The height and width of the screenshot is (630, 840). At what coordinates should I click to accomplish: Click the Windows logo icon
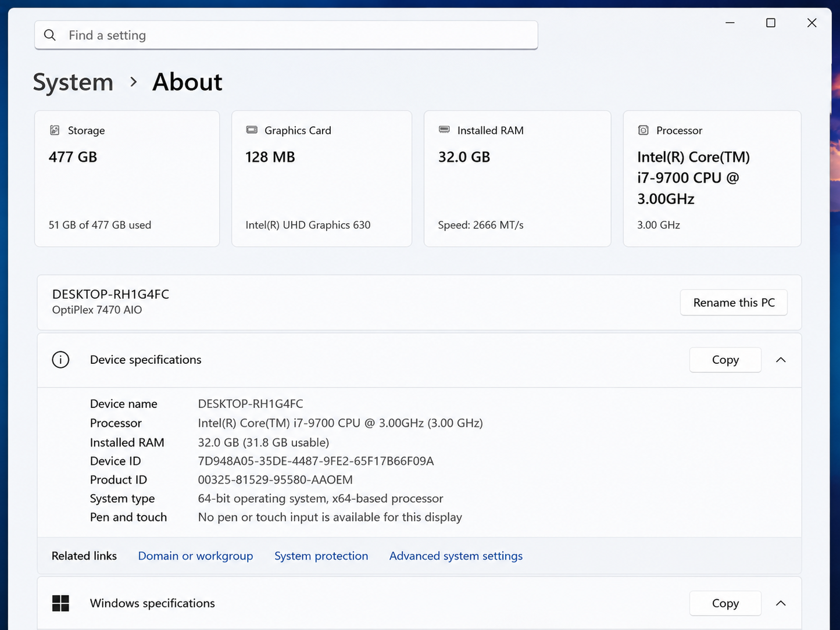60,603
